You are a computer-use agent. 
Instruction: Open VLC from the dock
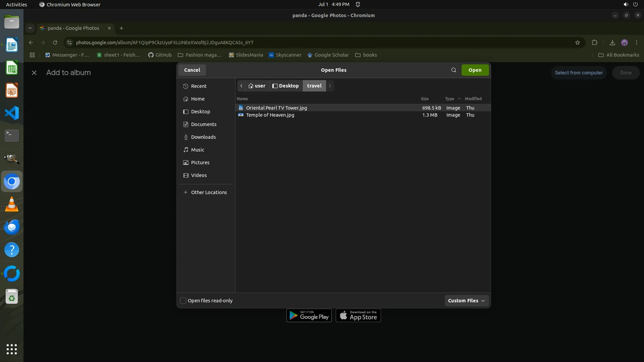12,204
